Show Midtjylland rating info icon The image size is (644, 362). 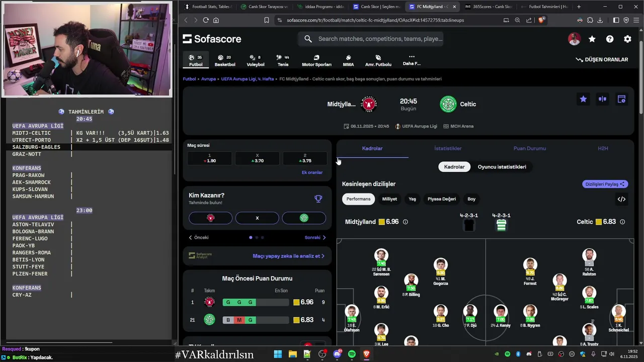(x=406, y=222)
